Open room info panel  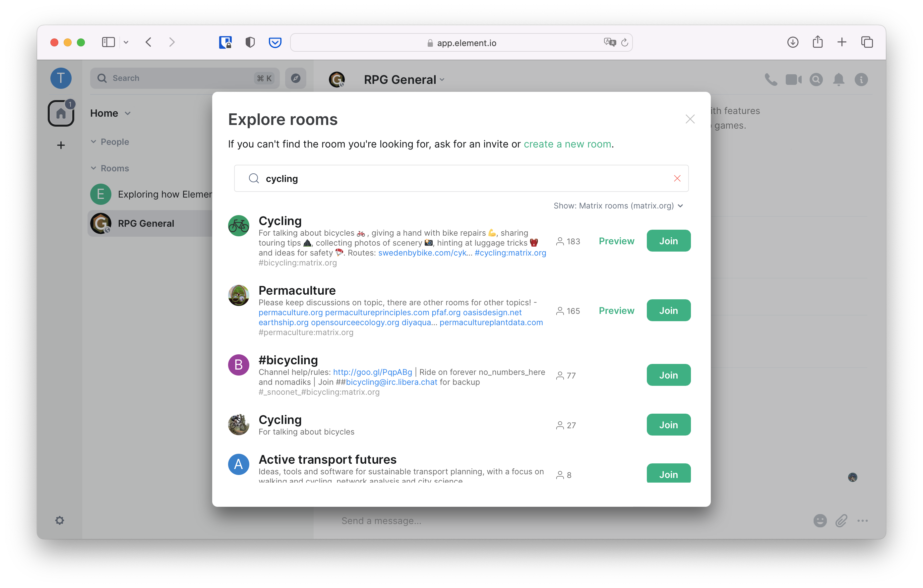click(862, 79)
